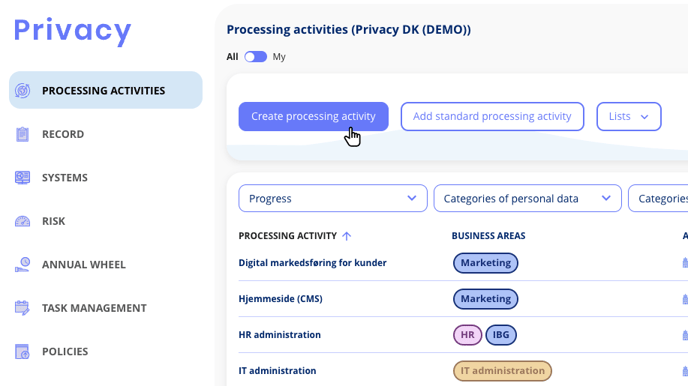The image size is (688, 386).
Task: Select the orange IT administration tag
Action: coord(502,371)
